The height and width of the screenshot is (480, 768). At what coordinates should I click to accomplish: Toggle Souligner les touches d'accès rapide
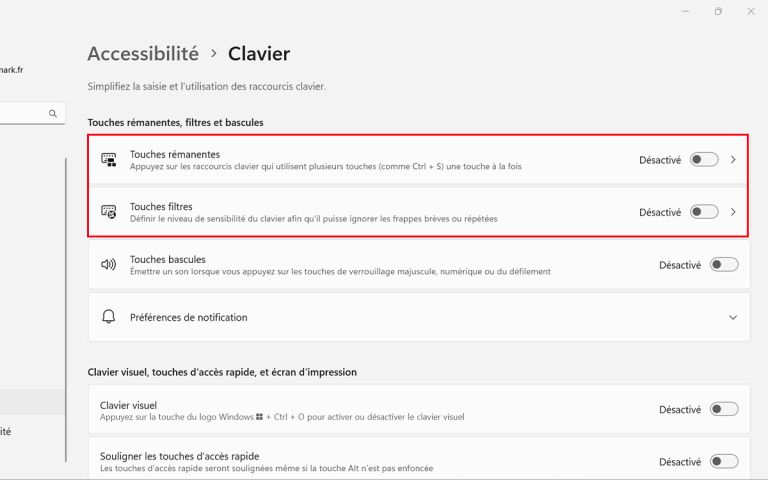724,461
